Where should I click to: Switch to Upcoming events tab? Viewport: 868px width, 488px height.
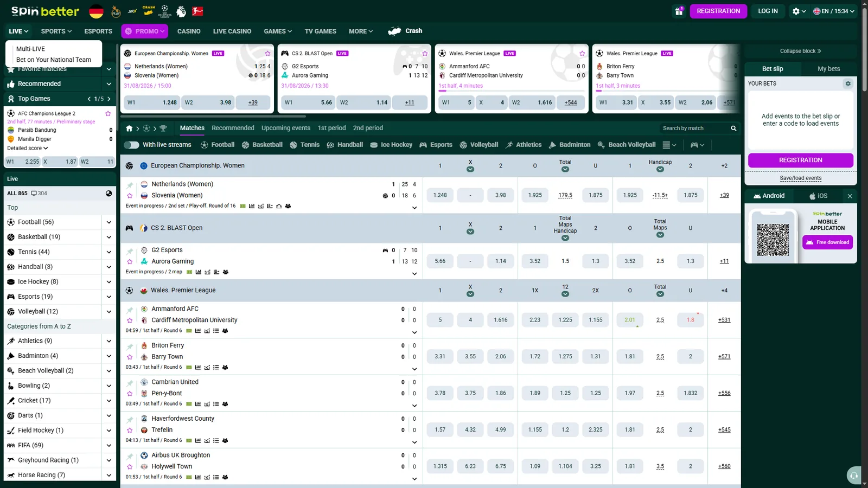(x=286, y=129)
